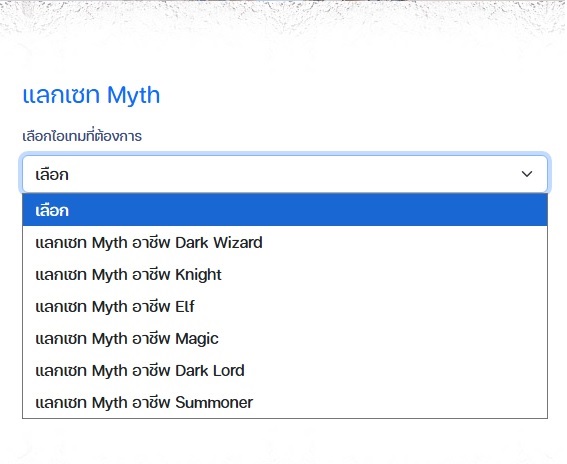Set exchange item to Knight class set

tap(285, 274)
